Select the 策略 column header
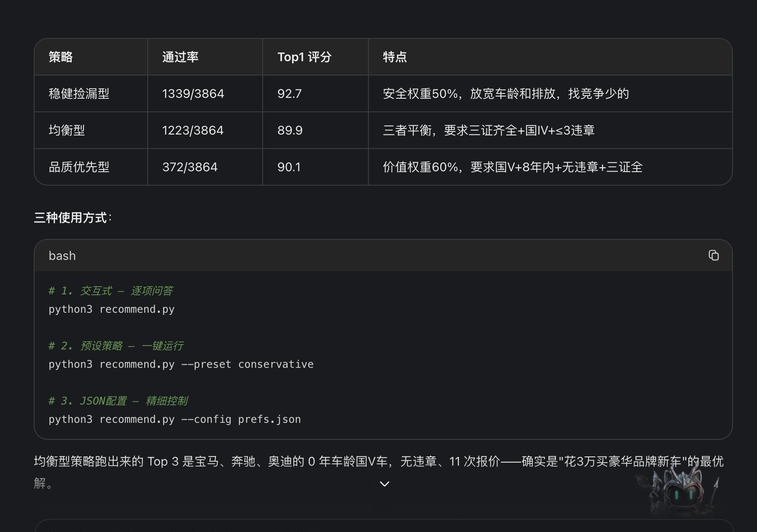 pyautogui.click(x=61, y=57)
